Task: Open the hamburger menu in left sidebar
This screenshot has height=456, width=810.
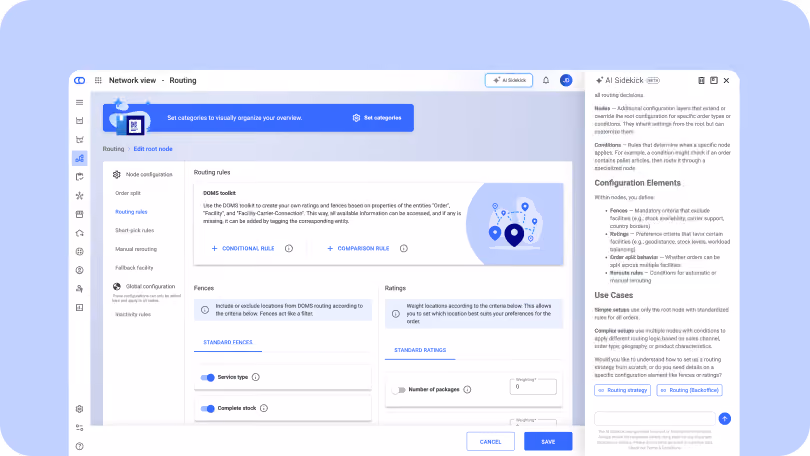Action: tap(80, 102)
